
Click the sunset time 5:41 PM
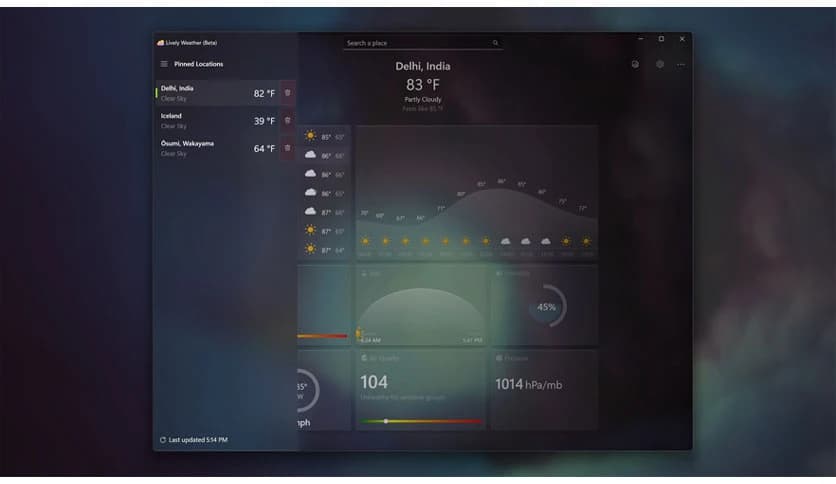tap(472, 340)
